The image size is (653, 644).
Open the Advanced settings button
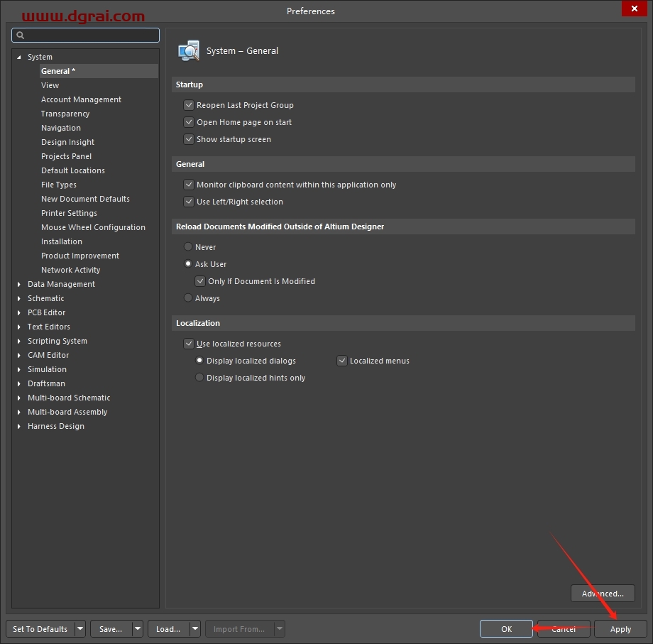[603, 594]
